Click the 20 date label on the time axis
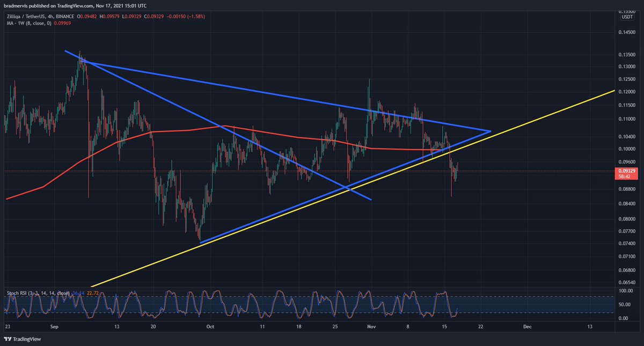The height and width of the screenshot is (346, 644). (153, 326)
